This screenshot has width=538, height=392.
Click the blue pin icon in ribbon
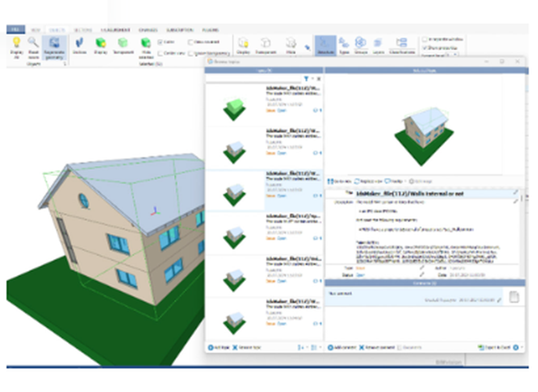(308, 48)
